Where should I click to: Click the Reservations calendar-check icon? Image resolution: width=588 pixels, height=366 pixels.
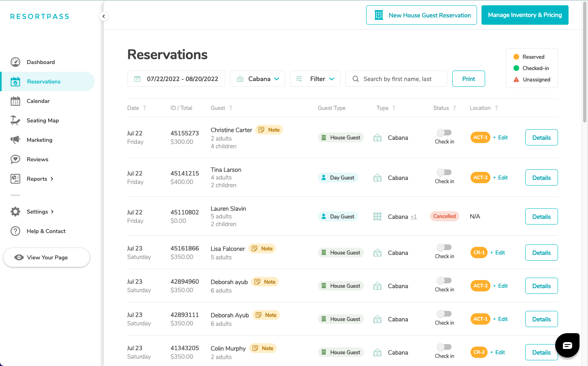[x=15, y=81]
